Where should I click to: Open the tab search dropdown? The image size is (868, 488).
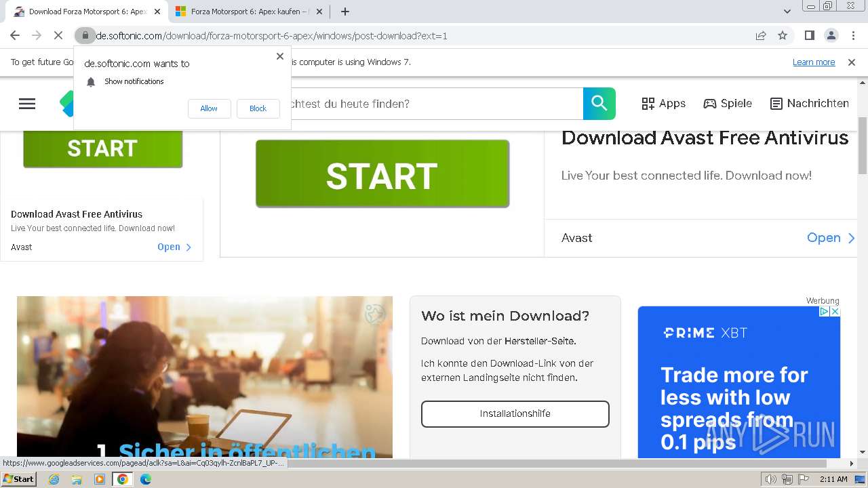(787, 12)
